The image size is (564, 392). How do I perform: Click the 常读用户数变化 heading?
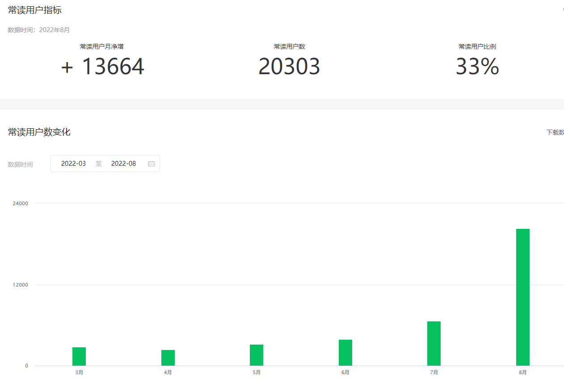(x=39, y=132)
